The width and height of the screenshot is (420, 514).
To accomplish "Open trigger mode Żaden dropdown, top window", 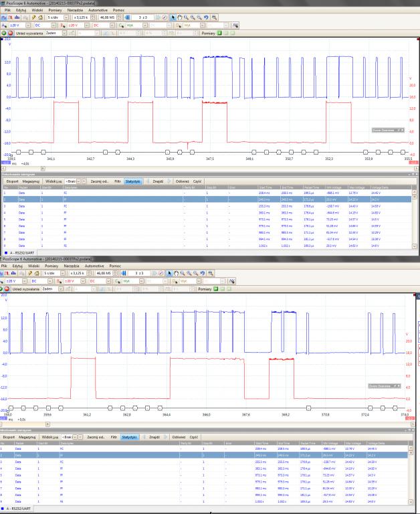I will pos(64,33).
